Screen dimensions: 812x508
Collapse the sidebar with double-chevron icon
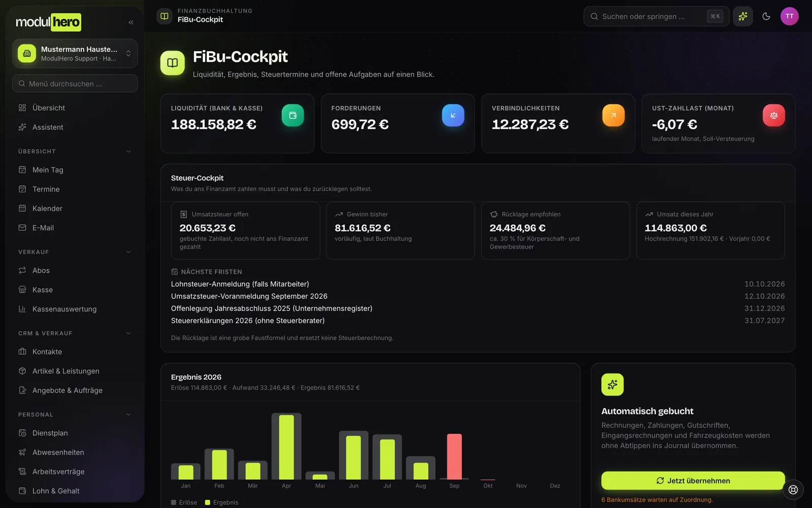(131, 22)
